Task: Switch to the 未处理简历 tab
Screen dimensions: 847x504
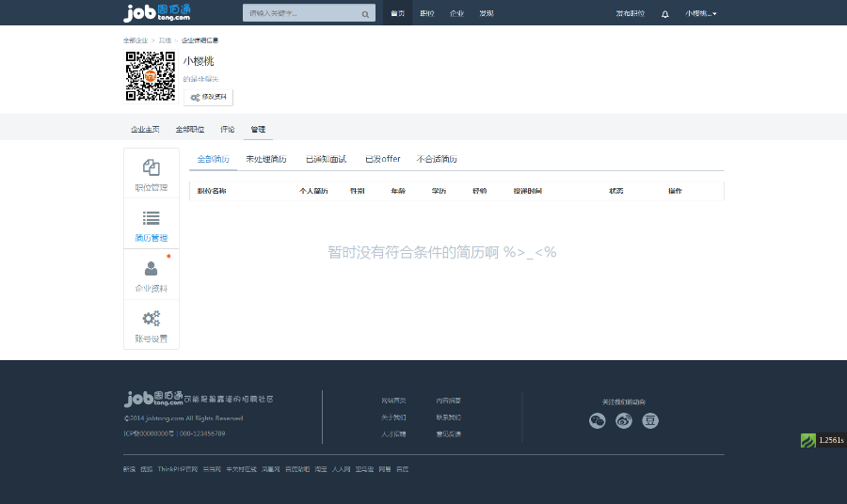Action: [x=266, y=159]
